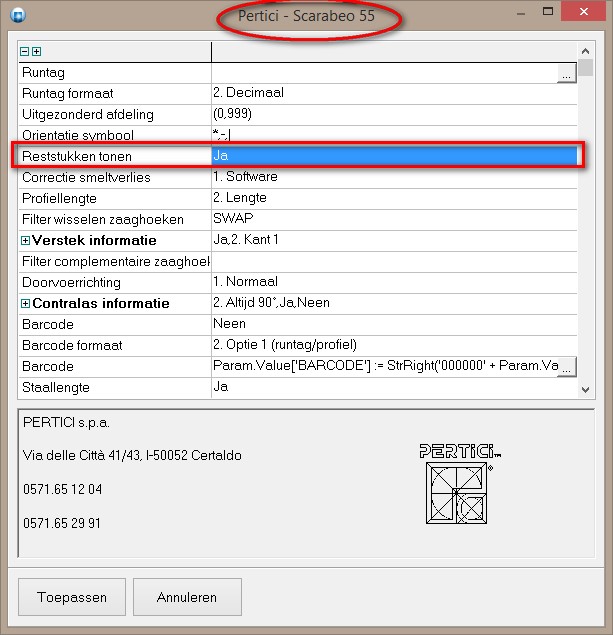The width and height of the screenshot is (613, 635).
Task: Select the 'Profiellengte' label
Action: 59,198
